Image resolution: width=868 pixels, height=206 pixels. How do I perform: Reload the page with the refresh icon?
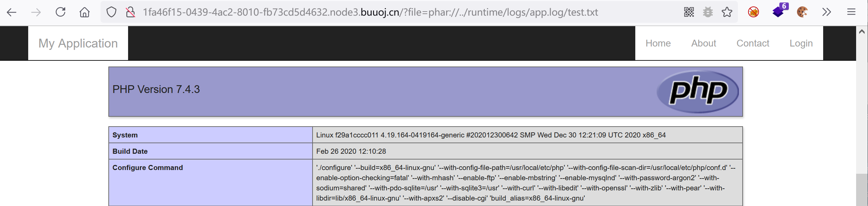60,12
